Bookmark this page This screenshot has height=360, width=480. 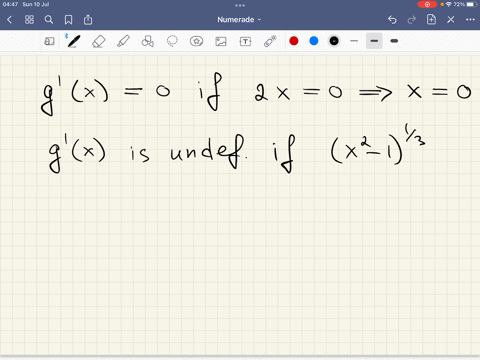coord(68,20)
